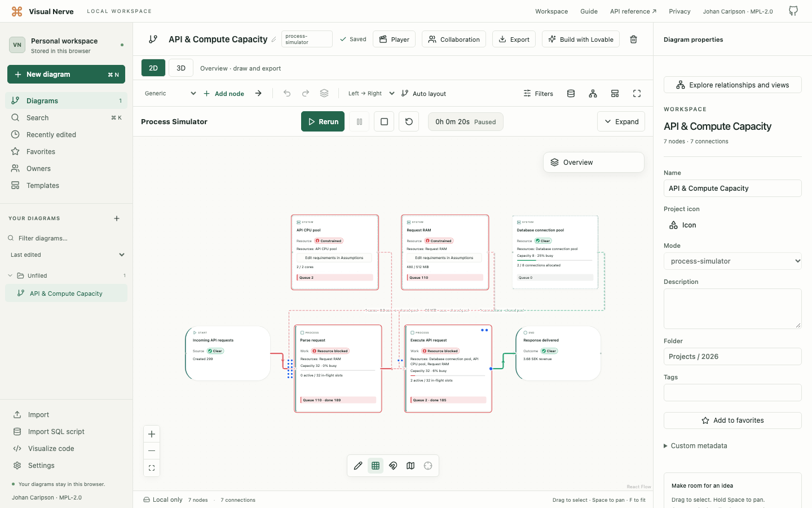This screenshot has width=812, height=508.
Task: Open the Mode process-simulator dropdown
Action: click(732, 261)
